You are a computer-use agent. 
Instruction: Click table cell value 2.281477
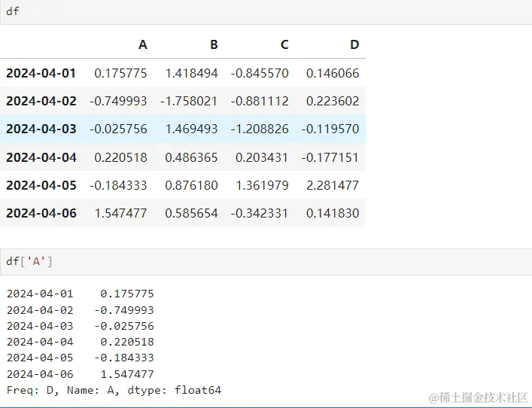point(333,185)
